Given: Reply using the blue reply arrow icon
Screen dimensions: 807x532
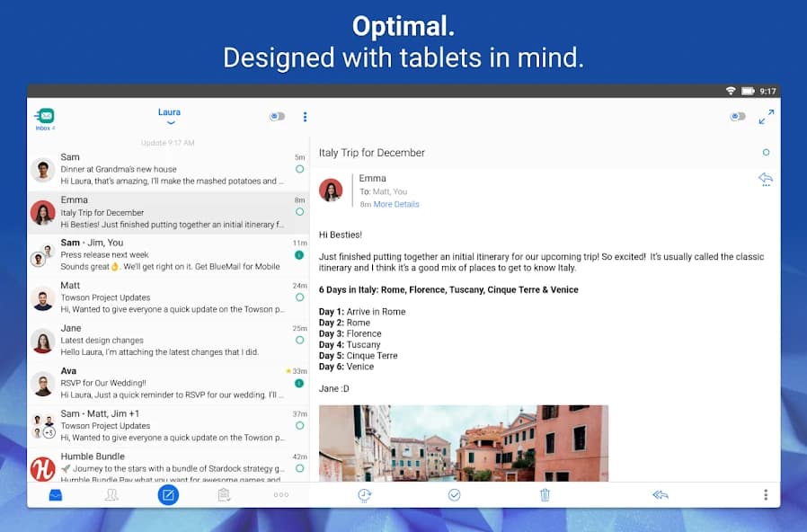Looking at the screenshot, I should point(765,179).
